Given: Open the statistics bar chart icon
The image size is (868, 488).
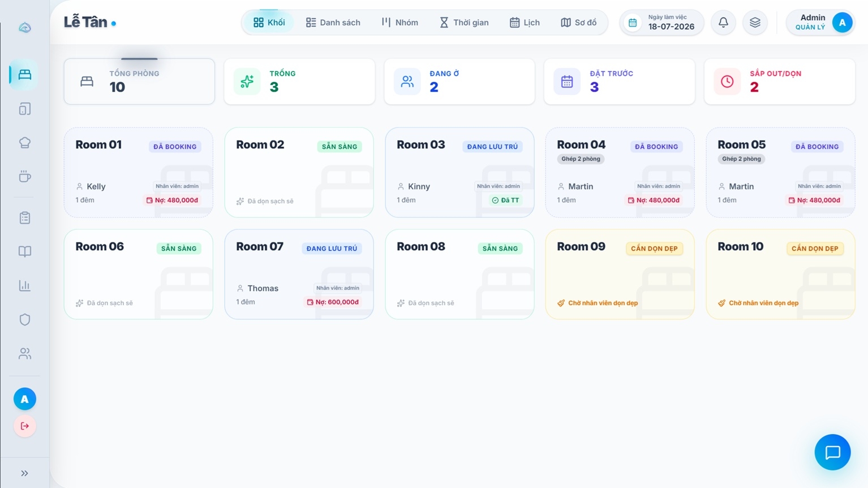Looking at the screenshot, I should [25, 285].
